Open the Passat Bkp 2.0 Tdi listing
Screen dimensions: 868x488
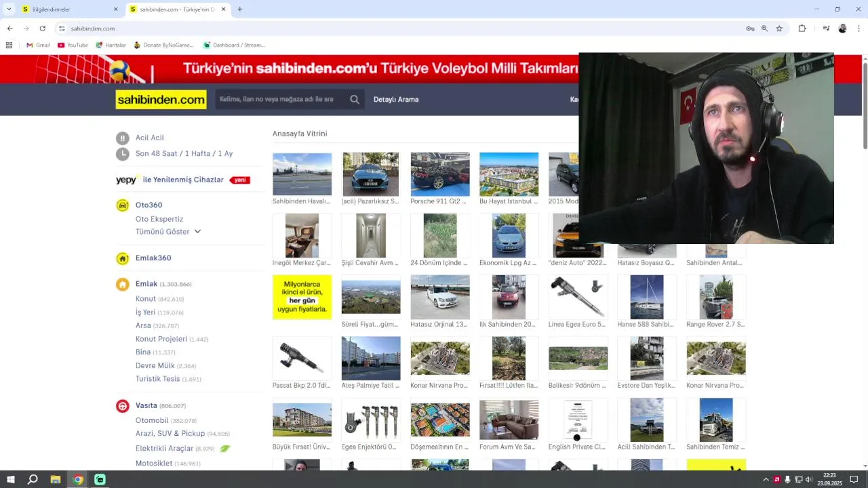point(302,359)
